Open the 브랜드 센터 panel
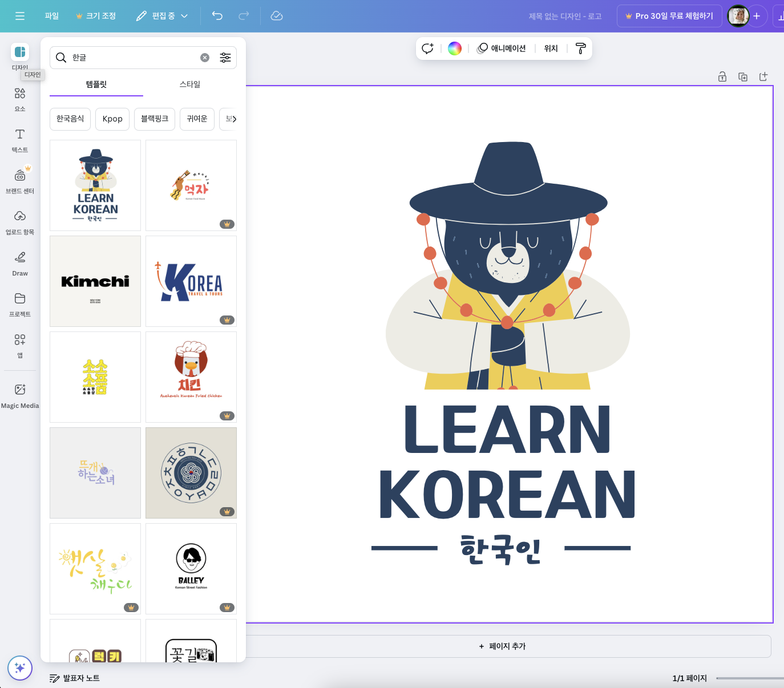The image size is (784, 688). (20, 181)
